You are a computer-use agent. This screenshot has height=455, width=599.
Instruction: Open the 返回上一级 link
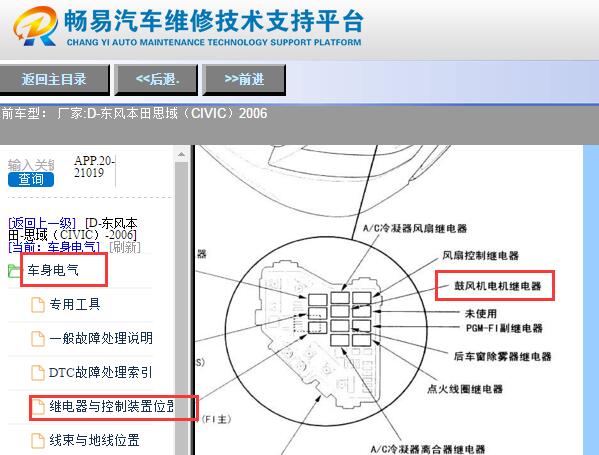[42, 223]
